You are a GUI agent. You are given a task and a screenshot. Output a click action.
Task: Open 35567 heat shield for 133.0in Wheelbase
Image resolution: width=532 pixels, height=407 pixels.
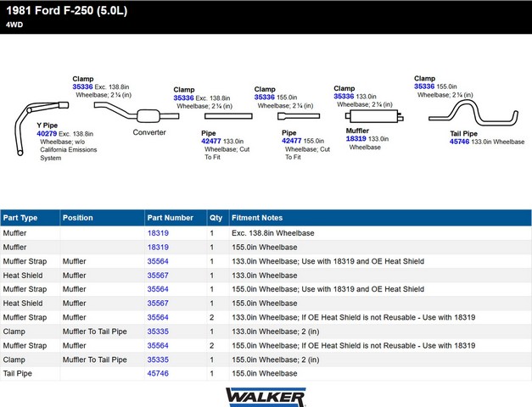(x=158, y=276)
